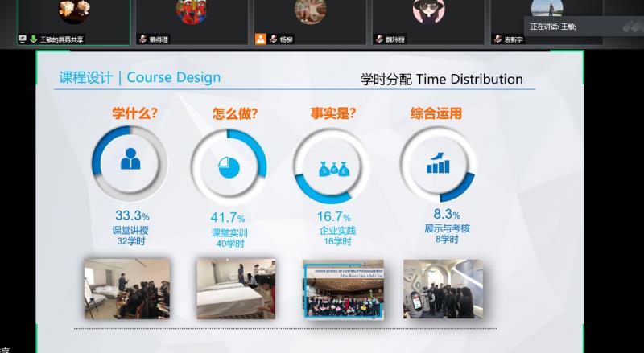This screenshot has width=644, height=353.
Task: Click the 16.7% percentage value
Action: (333, 217)
